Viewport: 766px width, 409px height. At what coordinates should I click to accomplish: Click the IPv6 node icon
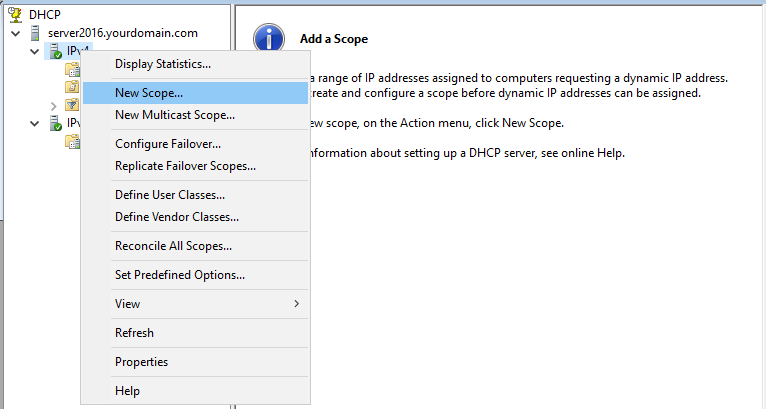54,123
